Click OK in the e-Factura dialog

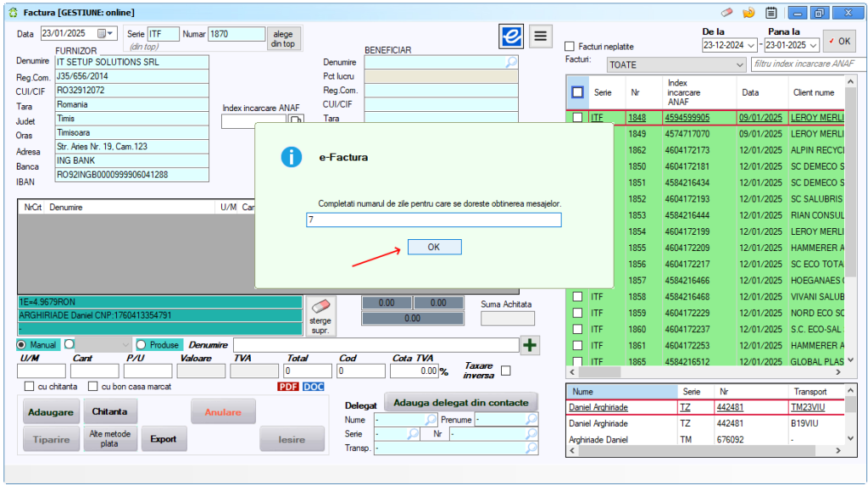pos(435,247)
